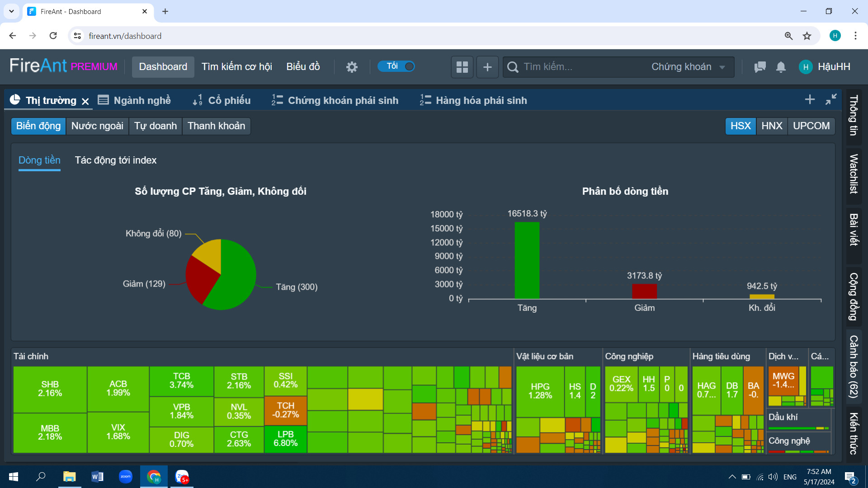Open the settings gear in the header

coord(352,67)
